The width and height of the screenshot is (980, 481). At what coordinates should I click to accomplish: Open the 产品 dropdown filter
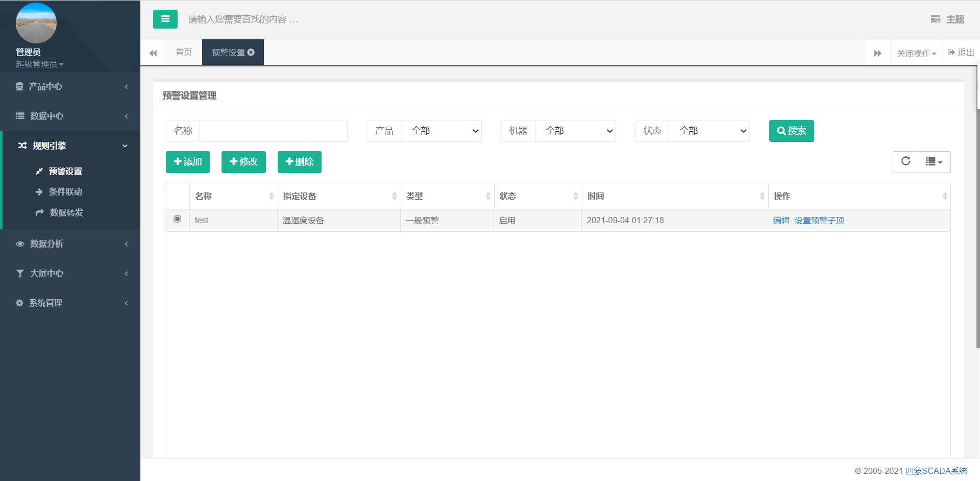441,131
